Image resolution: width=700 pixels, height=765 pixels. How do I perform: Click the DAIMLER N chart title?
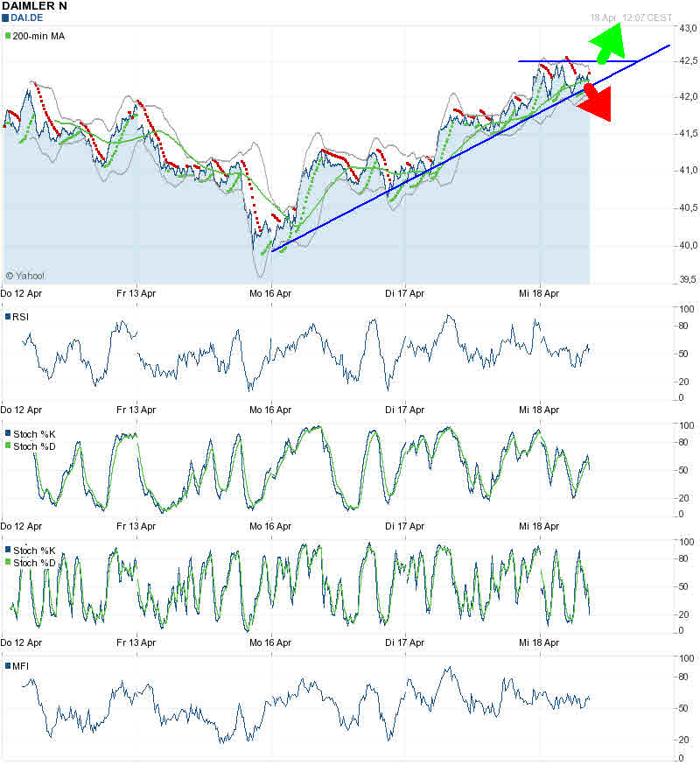pos(35,6)
